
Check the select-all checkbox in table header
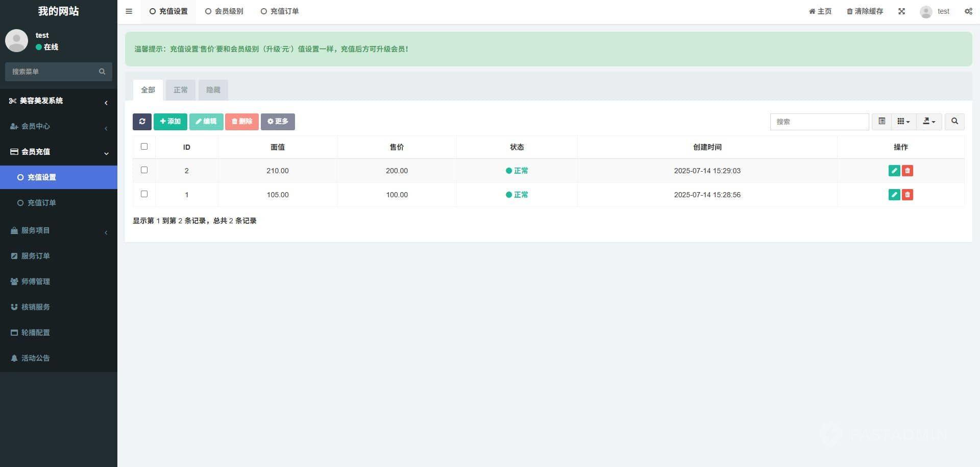click(144, 147)
